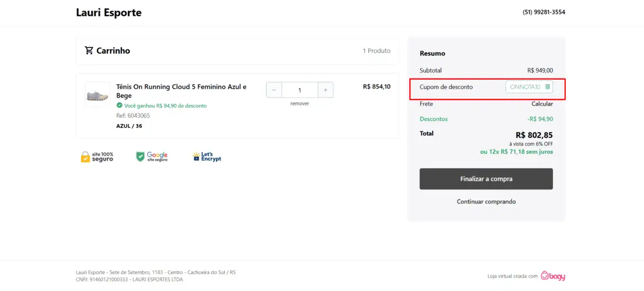This screenshot has width=644, height=291.
Task: Click the site 100% seguro badge
Action: pyautogui.click(x=97, y=157)
